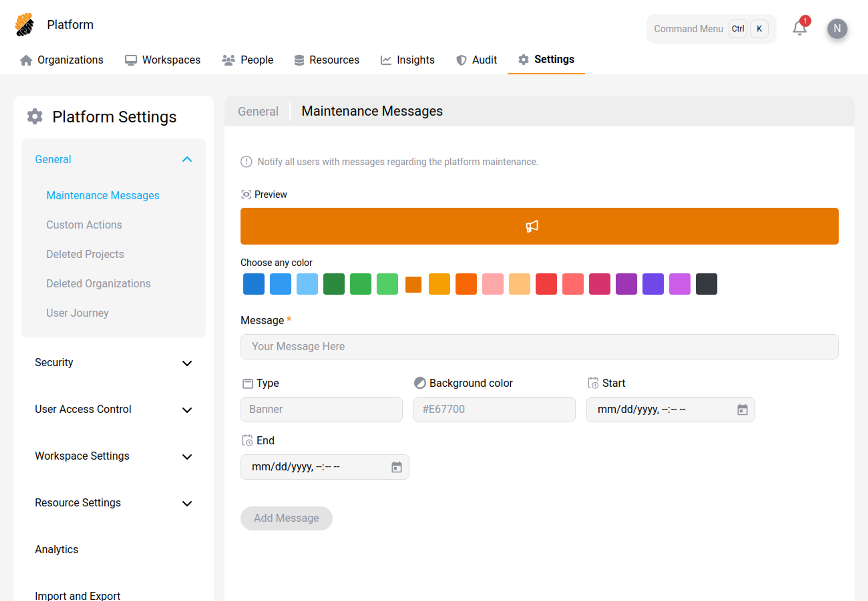Viewport: 868px width, 601px height.
Task: Expand the Workspace Settings section
Action: [x=187, y=456]
